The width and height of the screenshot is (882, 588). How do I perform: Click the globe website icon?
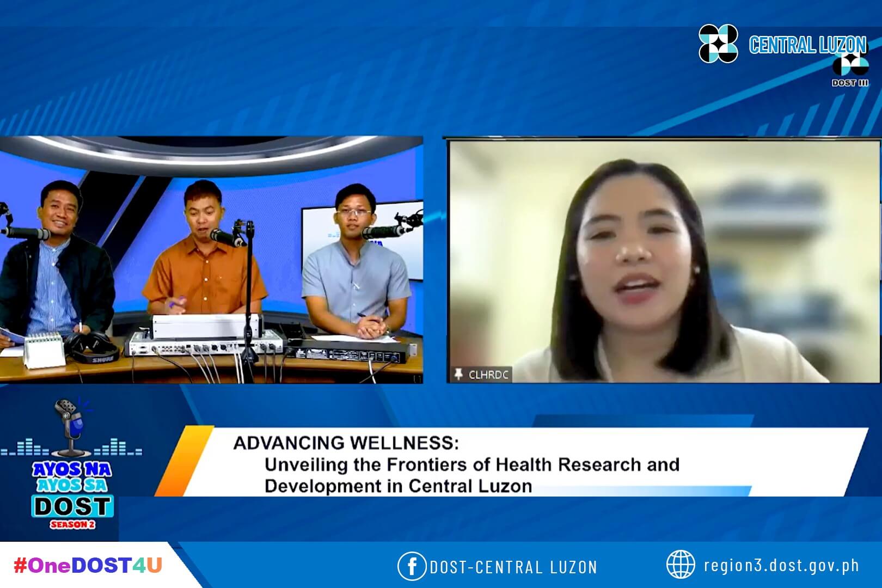[x=681, y=564]
